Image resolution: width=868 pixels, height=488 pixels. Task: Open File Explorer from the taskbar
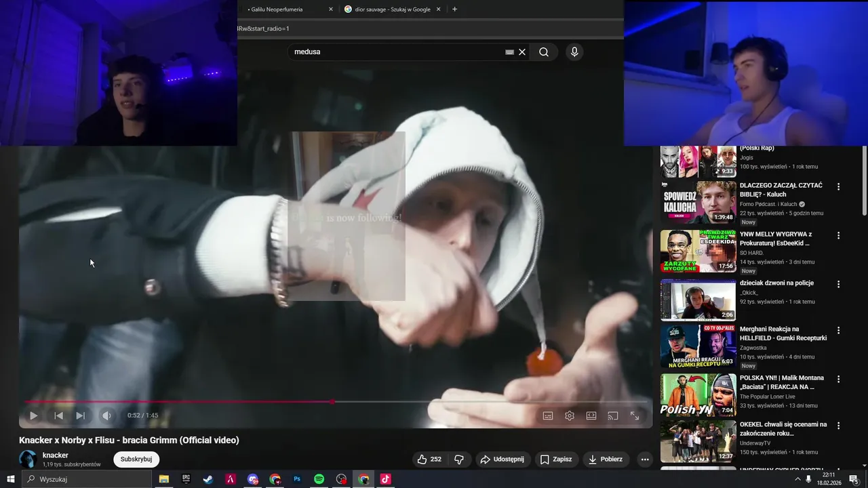point(163,479)
